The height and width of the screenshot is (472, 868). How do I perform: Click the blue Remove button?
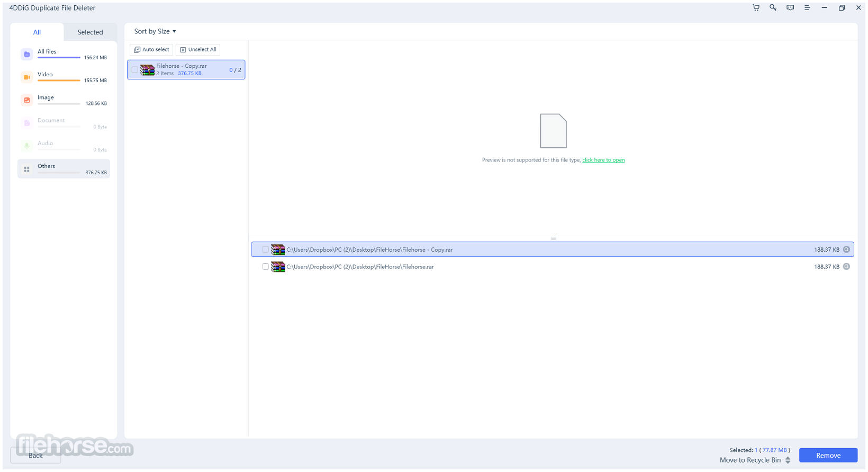tap(828, 455)
